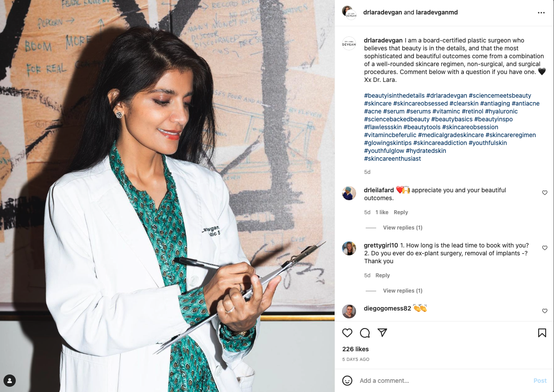The image size is (554, 392).
Task: Save post with the bookmark icon
Action: pyautogui.click(x=542, y=333)
